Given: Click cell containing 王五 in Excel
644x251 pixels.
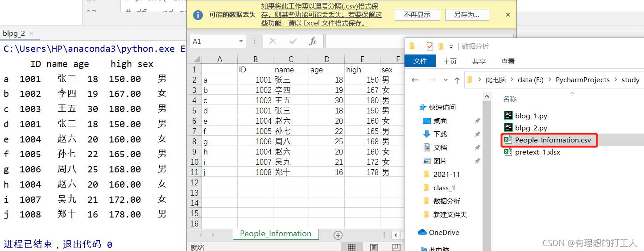Looking at the screenshot, I should tap(291, 100).
